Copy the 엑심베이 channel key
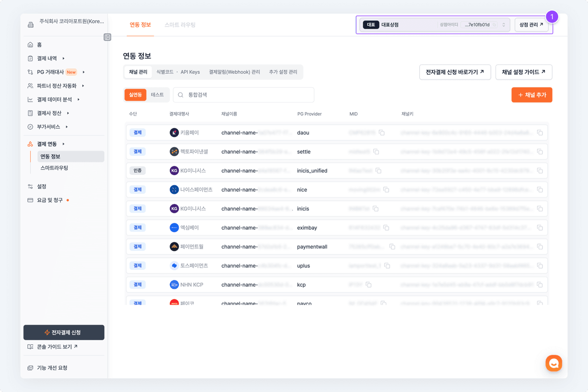 [540, 227]
